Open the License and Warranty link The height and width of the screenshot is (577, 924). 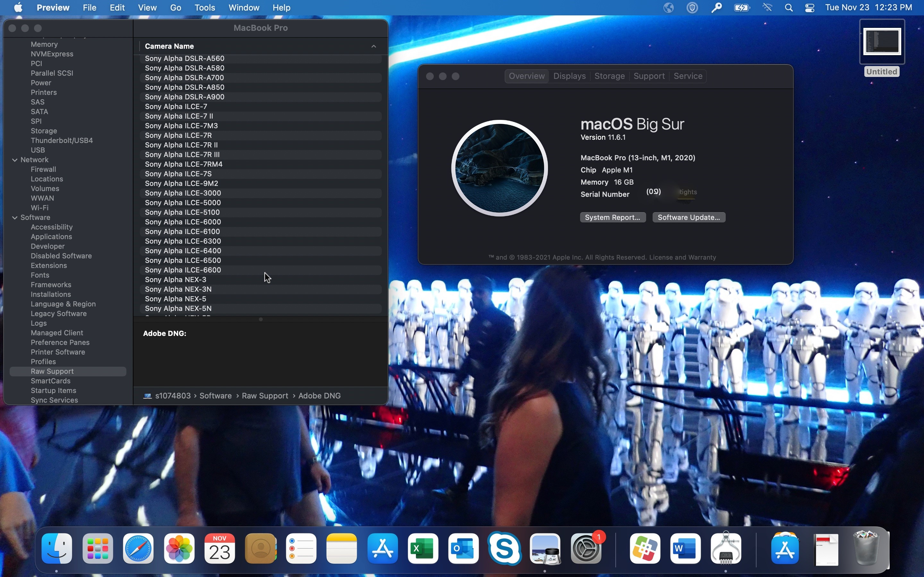tap(682, 258)
